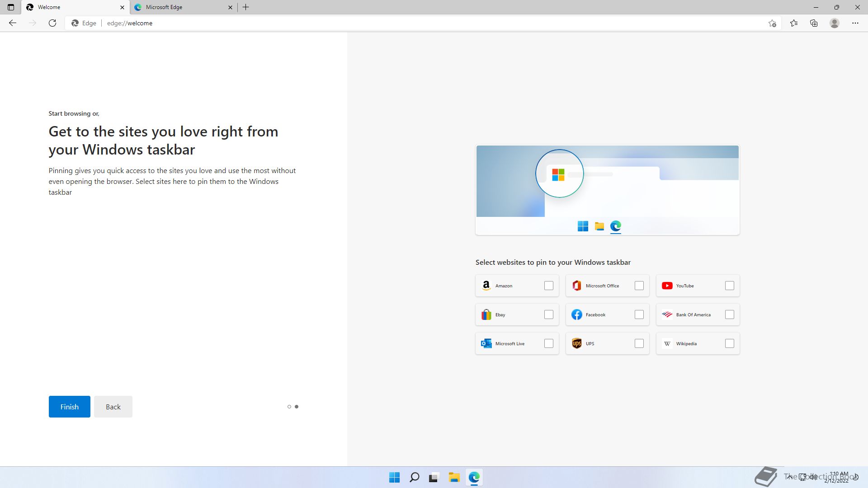The width and height of the screenshot is (868, 488).
Task: Click the Microsoft Live Outlook icon
Action: coord(486,343)
